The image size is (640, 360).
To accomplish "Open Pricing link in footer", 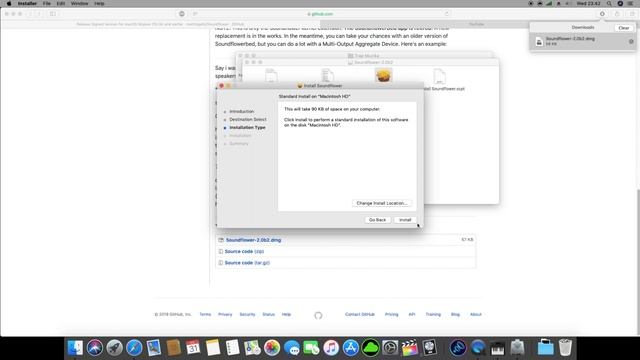I will click(x=391, y=314).
